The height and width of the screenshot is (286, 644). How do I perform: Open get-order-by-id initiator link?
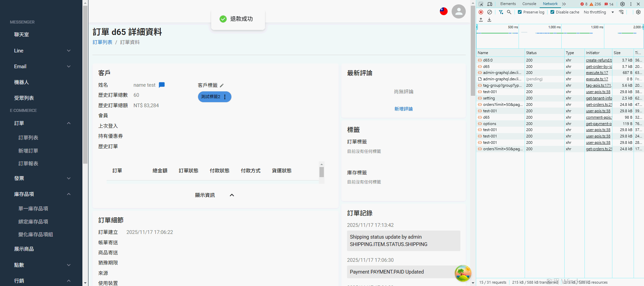point(599,67)
